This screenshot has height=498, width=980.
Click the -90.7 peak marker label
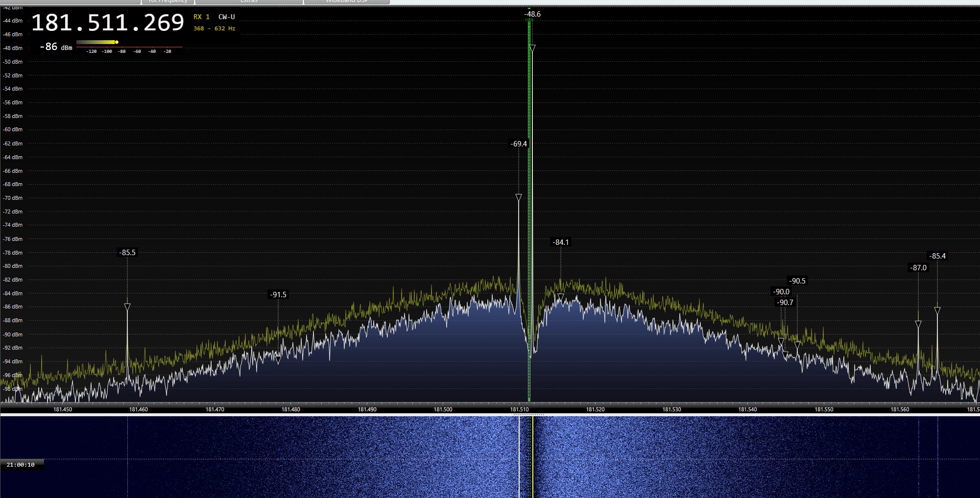(x=785, y=303)
